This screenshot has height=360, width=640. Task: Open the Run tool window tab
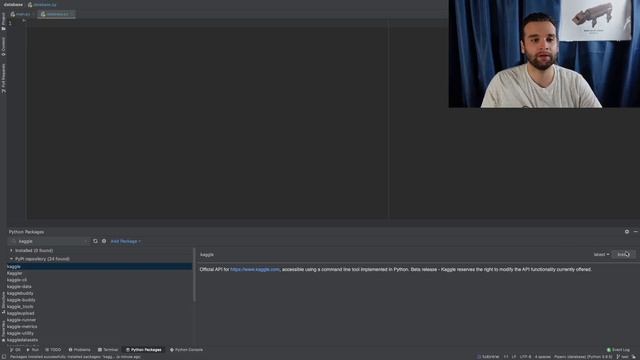pos(33,350)
